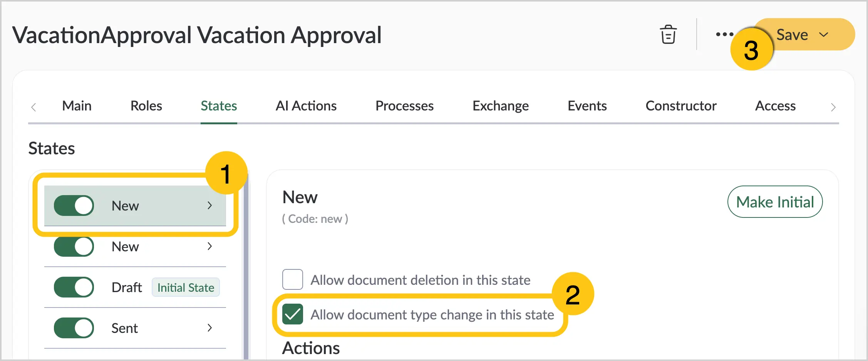Open the second New state chevron
Viewport: 868px width, 361px height.
(x=209, y=246)
